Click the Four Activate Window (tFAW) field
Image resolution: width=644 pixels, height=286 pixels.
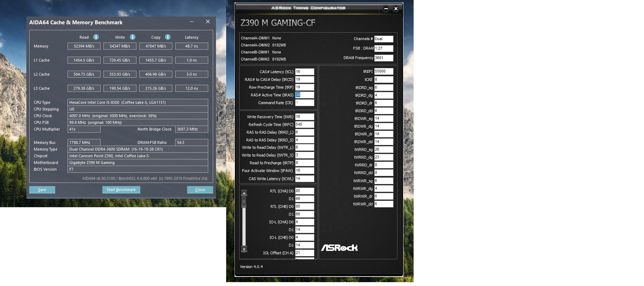tap(305, 171)
